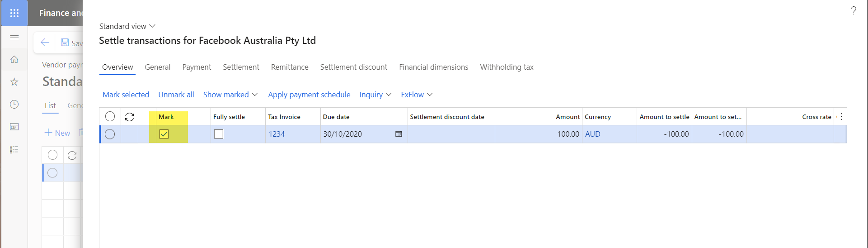
Task: Open Tax Invoice 1234 link
Action: point(277,134)
